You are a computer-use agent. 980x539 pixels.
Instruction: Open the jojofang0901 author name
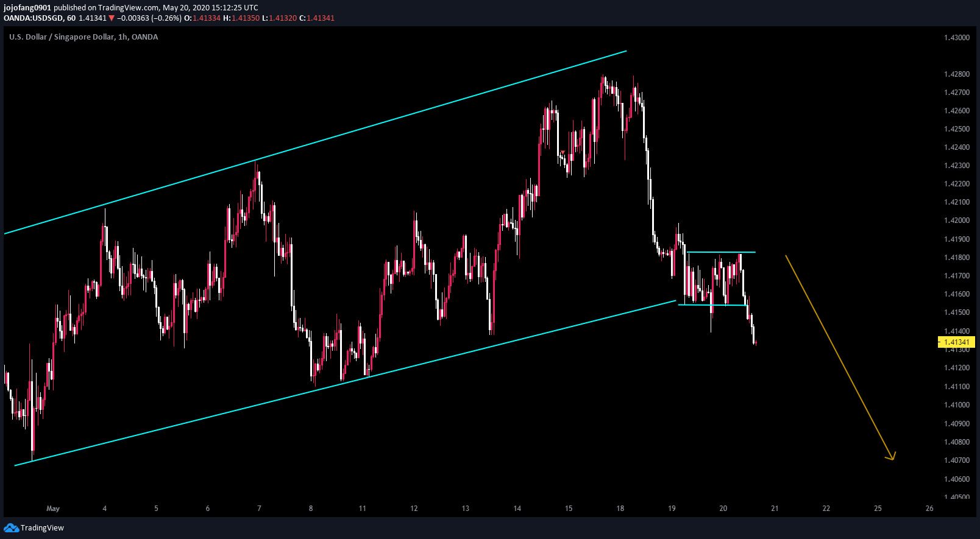[27, 8]
